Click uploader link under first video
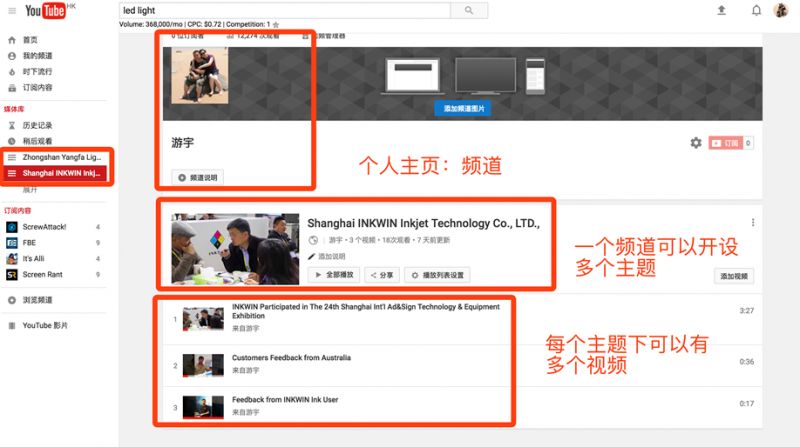Viewport: 800px width, 447px height. [x=245, y=329]
